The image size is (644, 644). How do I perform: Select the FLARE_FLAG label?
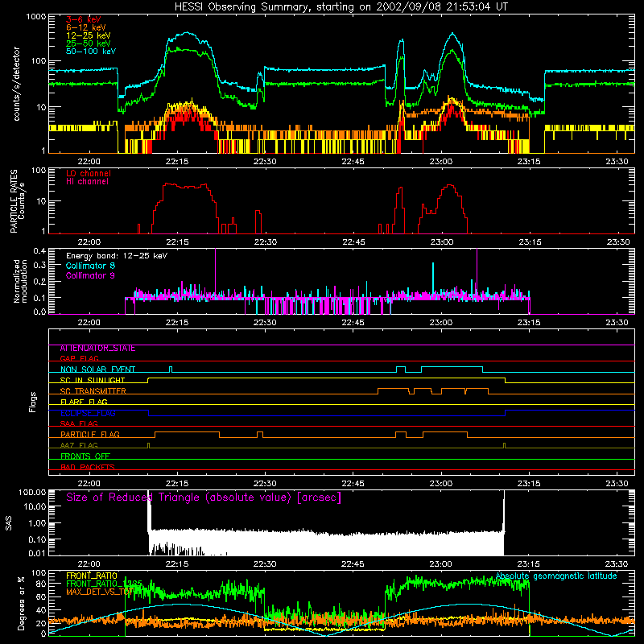click(x=84, y=402)
